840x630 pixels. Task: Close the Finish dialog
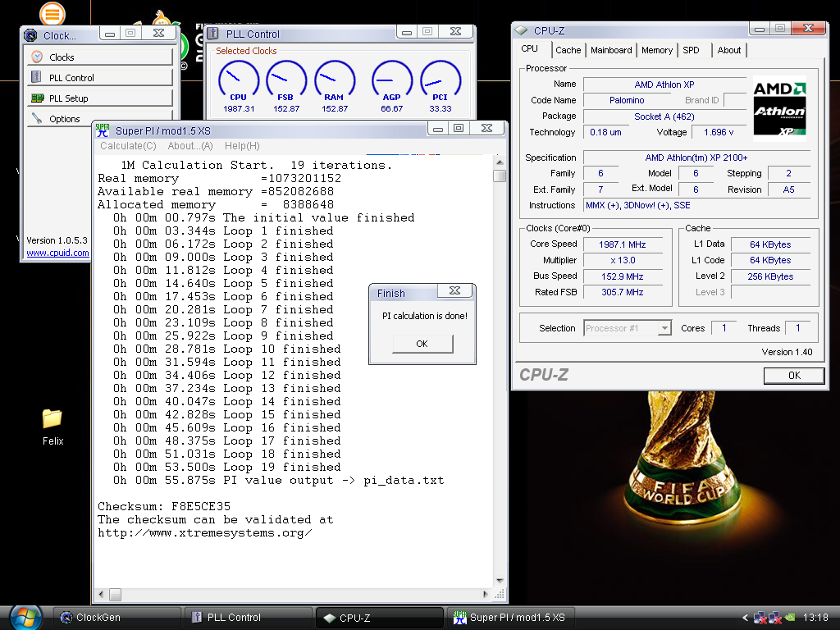tap(454, 290)
